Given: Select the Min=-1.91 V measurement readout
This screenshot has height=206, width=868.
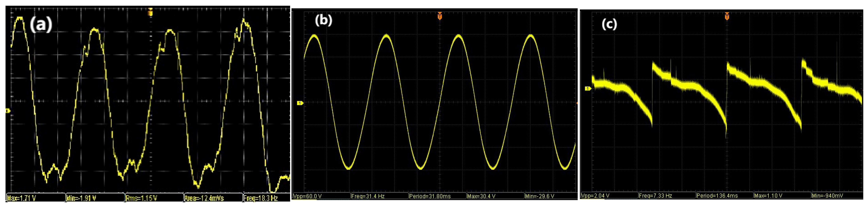Looking at the screenshot, I should [x=95, y=198].
